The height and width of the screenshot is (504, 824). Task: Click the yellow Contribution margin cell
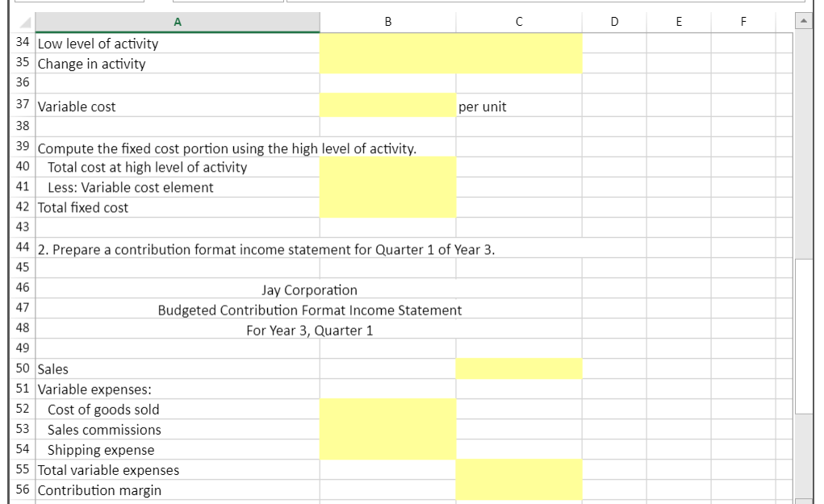(x=519, y=490)
